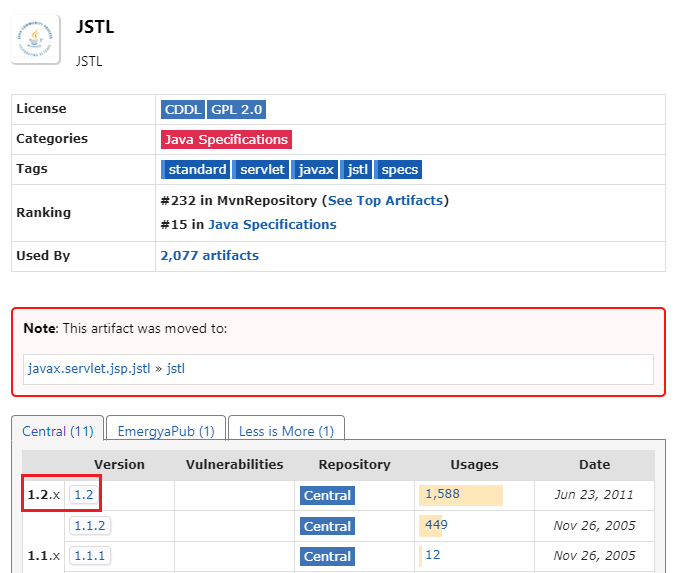Follow the See Top Artifacts link
Image resolution: width=678 pixels, height=573 pixels.
(385, 201)
